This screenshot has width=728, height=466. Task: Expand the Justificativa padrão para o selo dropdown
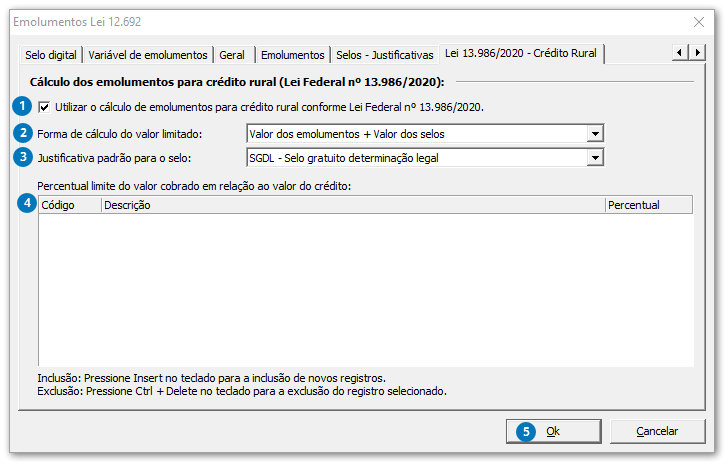click(x=595, y=157)
